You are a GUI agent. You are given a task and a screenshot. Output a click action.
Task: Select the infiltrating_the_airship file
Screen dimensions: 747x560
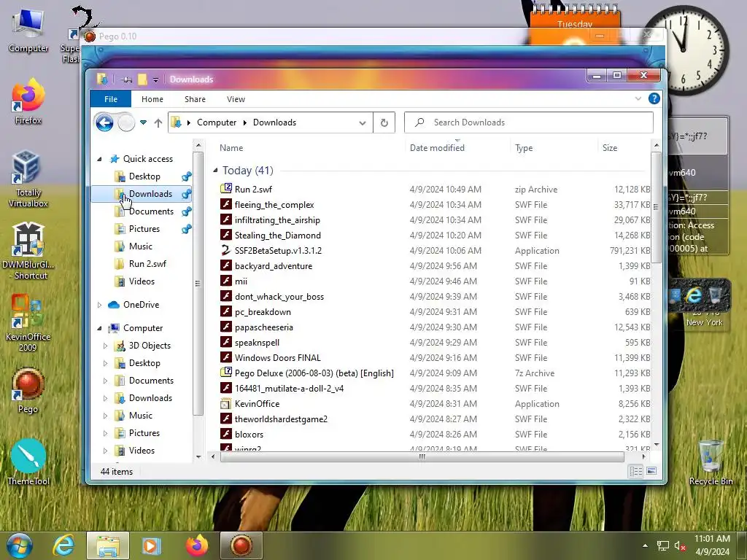coord(277,220)
